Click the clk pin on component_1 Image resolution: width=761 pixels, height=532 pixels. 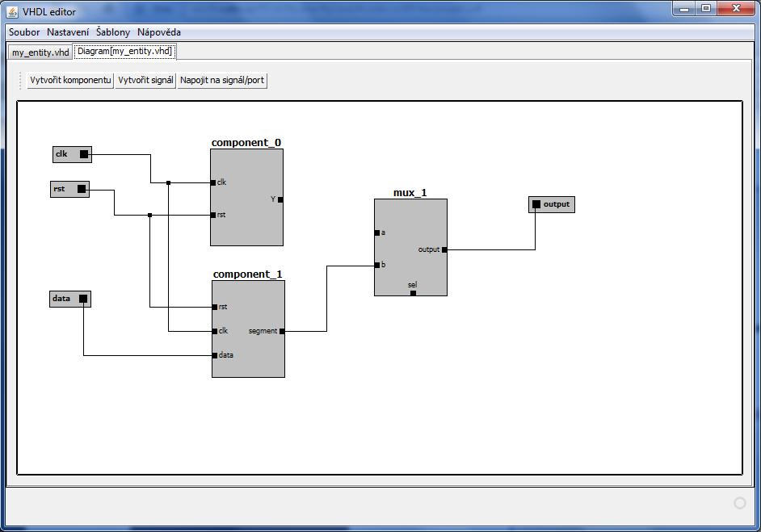tap(215, 331)
